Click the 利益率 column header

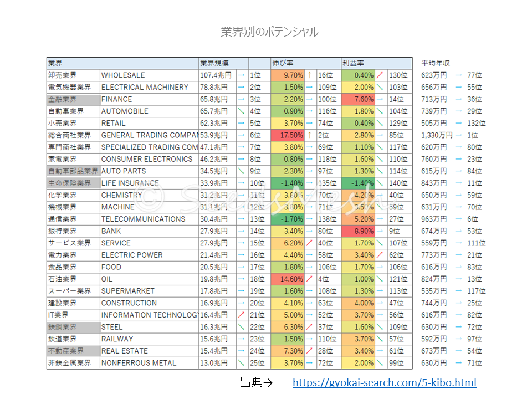click(352, 63)
